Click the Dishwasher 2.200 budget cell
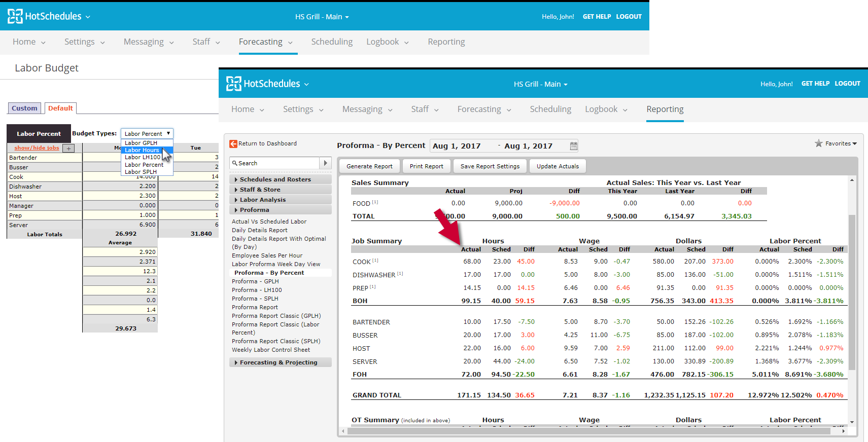Screen dimensions: 868x442 coord(120,187)
